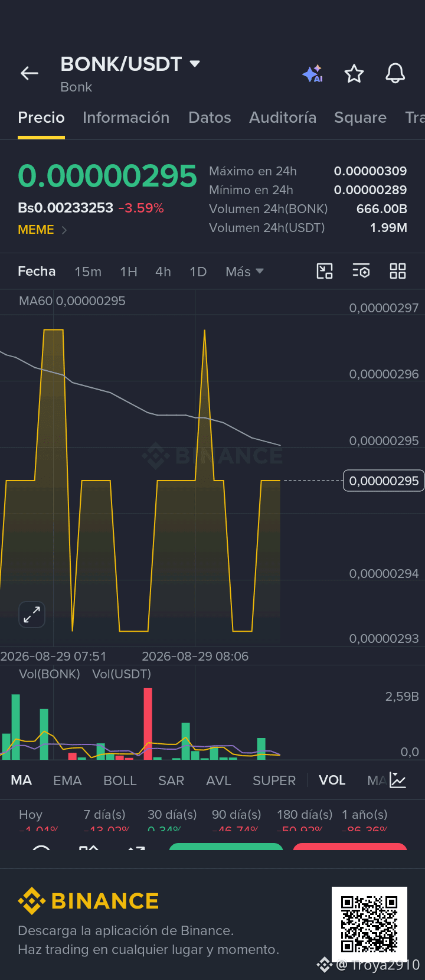Enable the AVL indicator
Viewport: 425px width, 980px height.
point(218,780)
